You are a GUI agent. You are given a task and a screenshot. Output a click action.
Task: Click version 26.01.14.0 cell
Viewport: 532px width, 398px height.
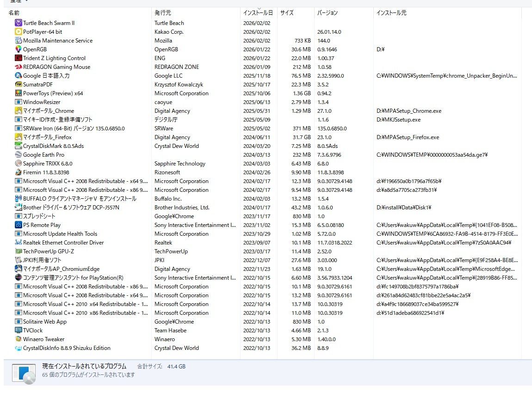(x=329, y=32)
